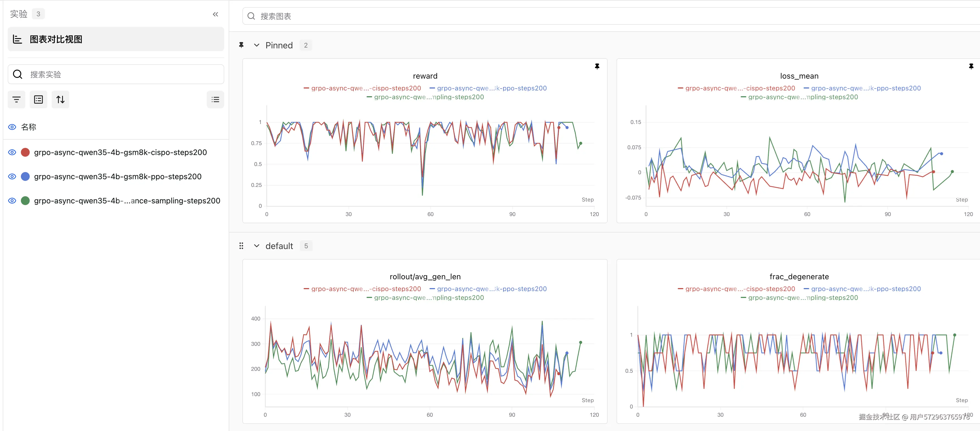Collapse the experiments sidebar with double chevron
The width and height of the screenshot is (980, 431).
click(x=215, y=15)
